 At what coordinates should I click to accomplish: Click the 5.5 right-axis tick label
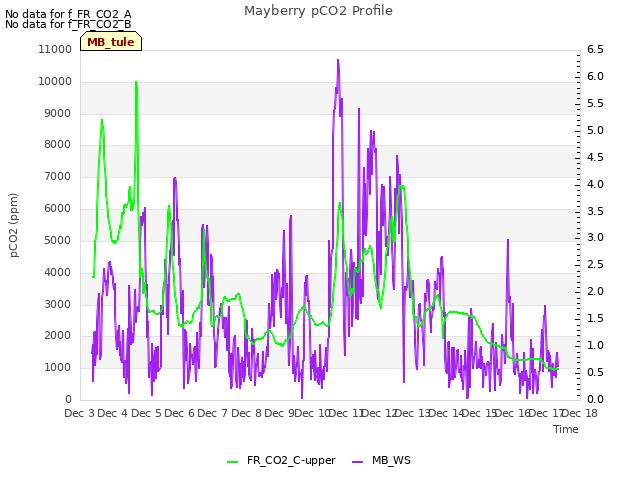point(595,103)
